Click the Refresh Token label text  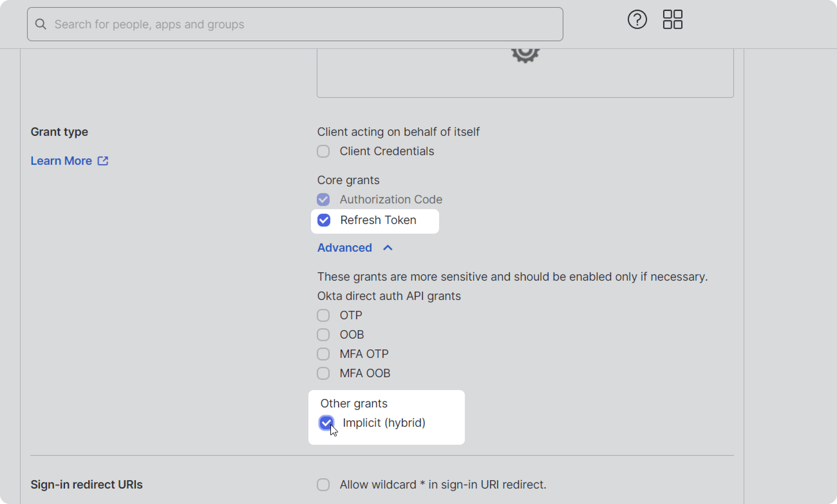click(378, 220)
